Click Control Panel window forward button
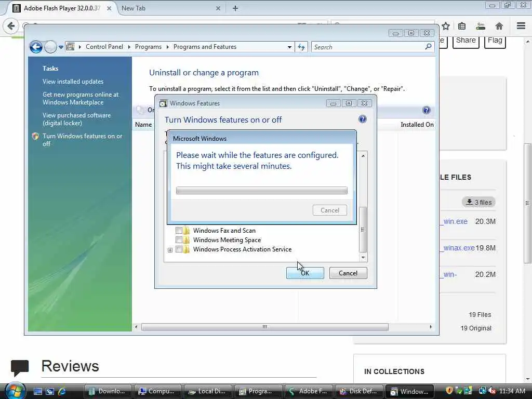The width and height of the screenshot is (532, 399). point(50,47)
